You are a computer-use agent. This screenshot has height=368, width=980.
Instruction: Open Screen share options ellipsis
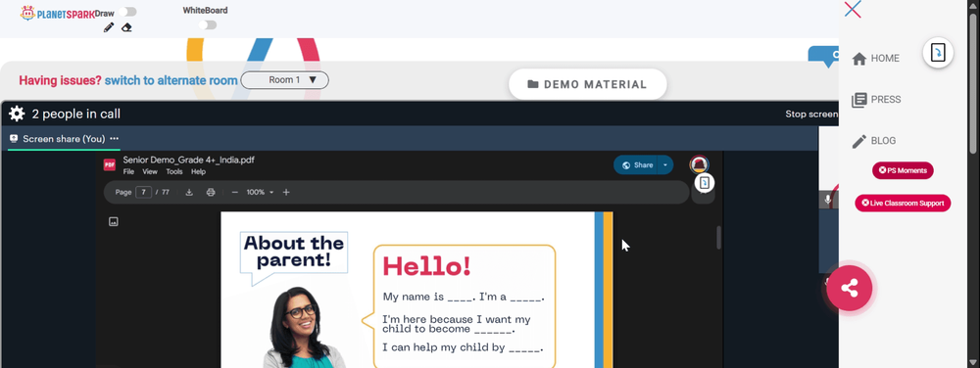coord(114,138)
